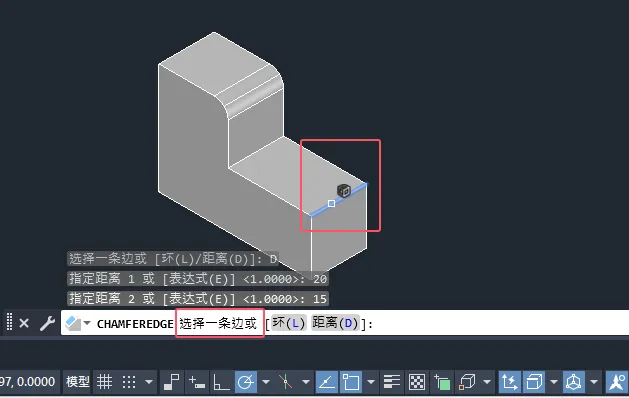Toggle dynamic input icon
The image size is (629, 398).
[x=197, y=382]
